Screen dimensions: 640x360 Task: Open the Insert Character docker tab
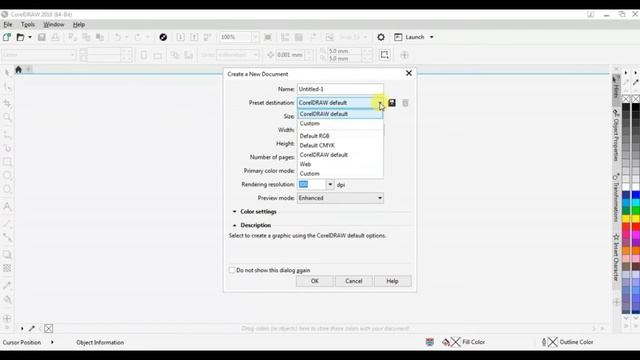[x=616, y=257]
